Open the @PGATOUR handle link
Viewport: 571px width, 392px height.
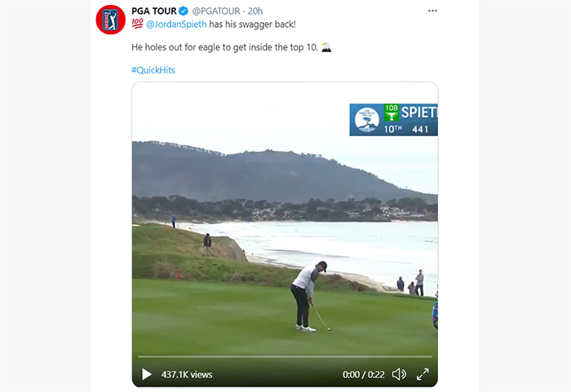click(216, 11)
